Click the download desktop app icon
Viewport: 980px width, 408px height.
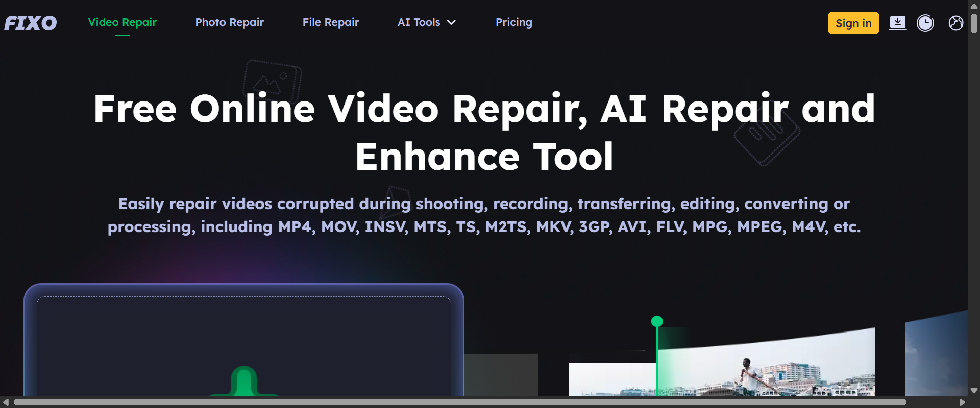[x=898, y=23]
